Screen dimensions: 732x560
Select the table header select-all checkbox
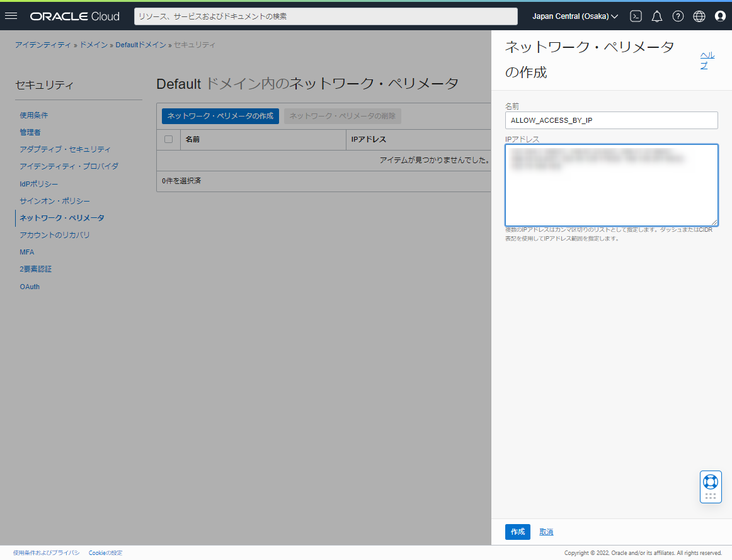coord(169,139)
